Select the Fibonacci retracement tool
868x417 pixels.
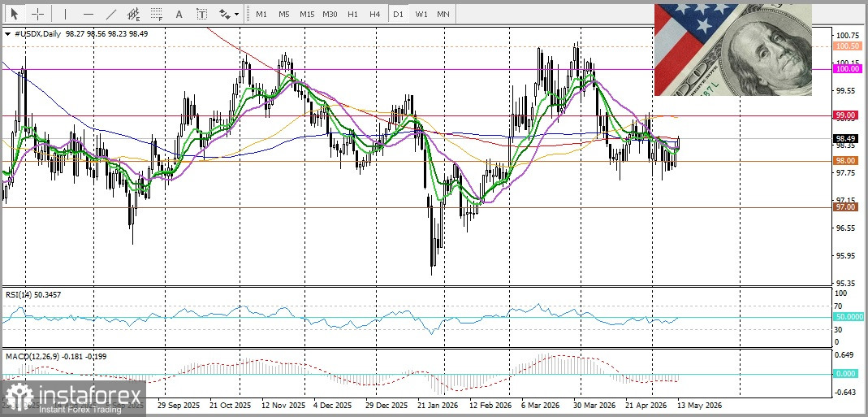tap(157, 14)
